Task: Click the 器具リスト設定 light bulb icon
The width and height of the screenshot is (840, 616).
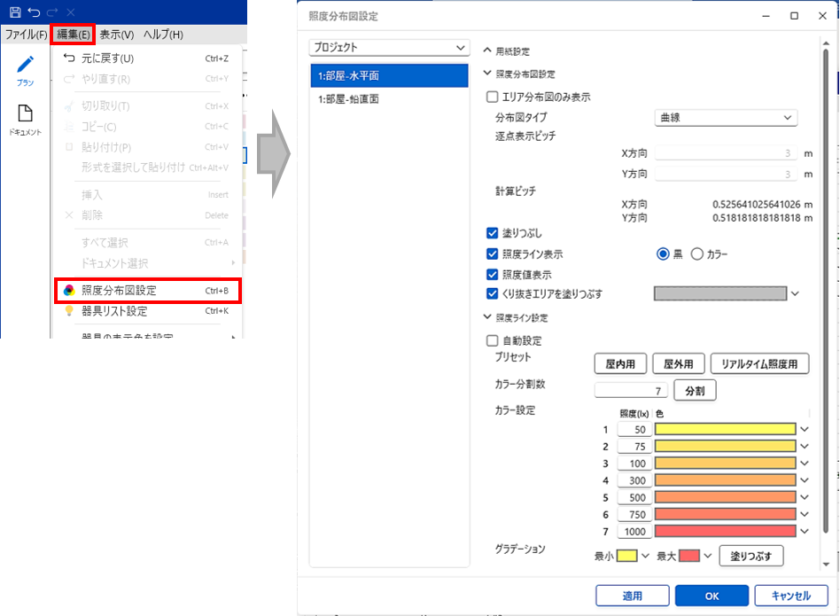Action: click(69, 311)
